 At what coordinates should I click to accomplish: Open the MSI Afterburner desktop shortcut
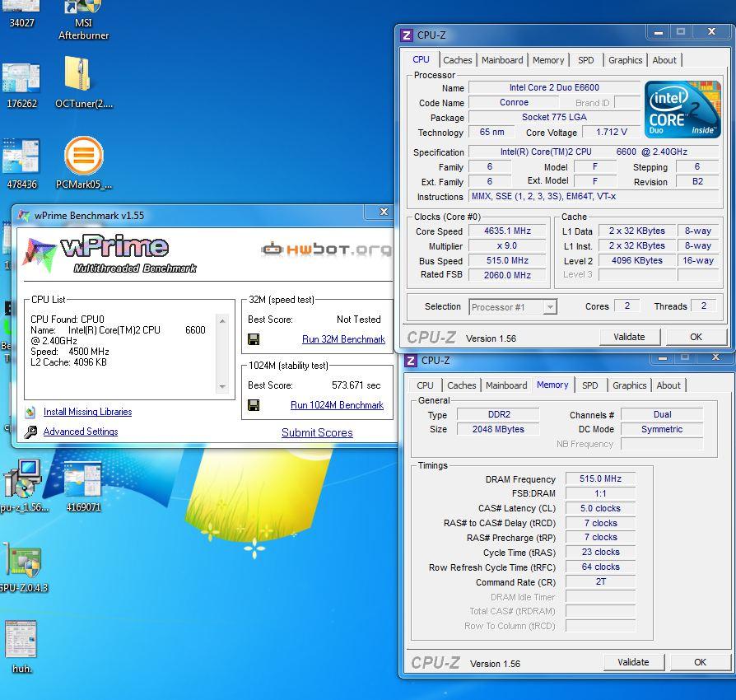point(83,20)
